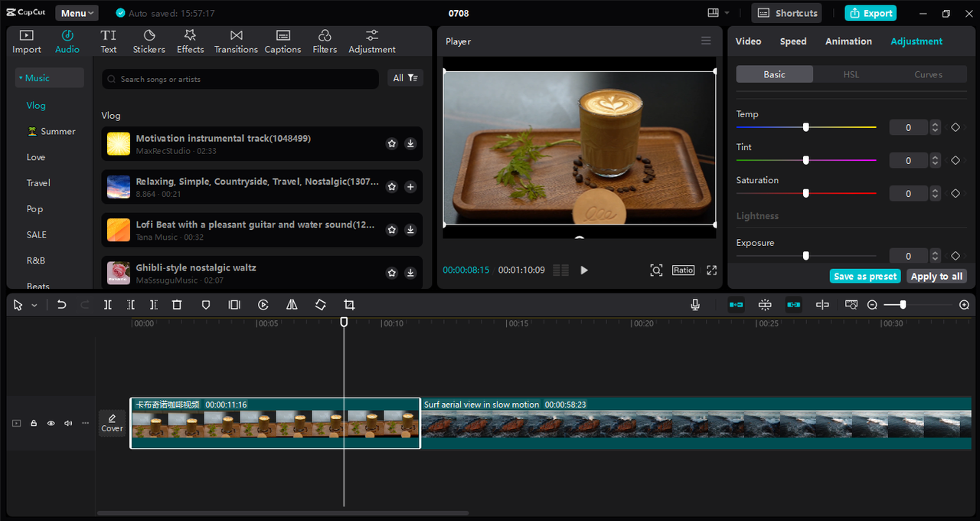Image resolution: width=980 pixels, height=521 pixels.
Task: Click the Freeze frame icon
Action: pyautogui.click(x=234, y=305)
